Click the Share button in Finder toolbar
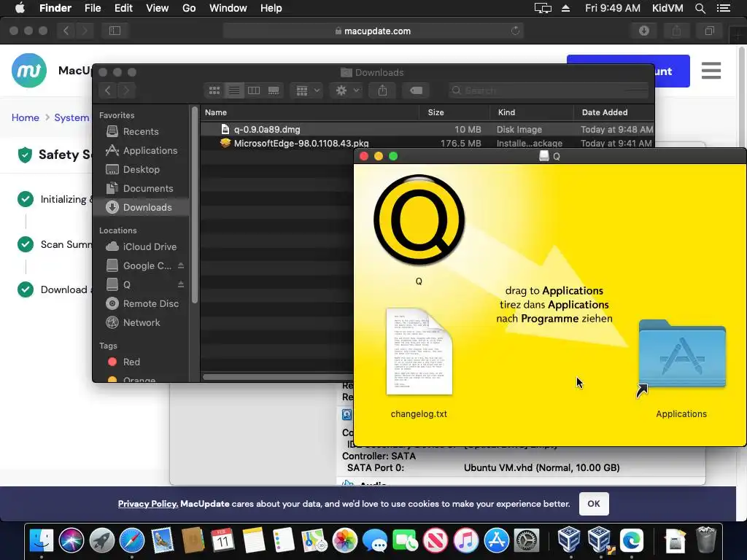The height and width of the screenshot is (560, 747). click(x=382, y=90)
